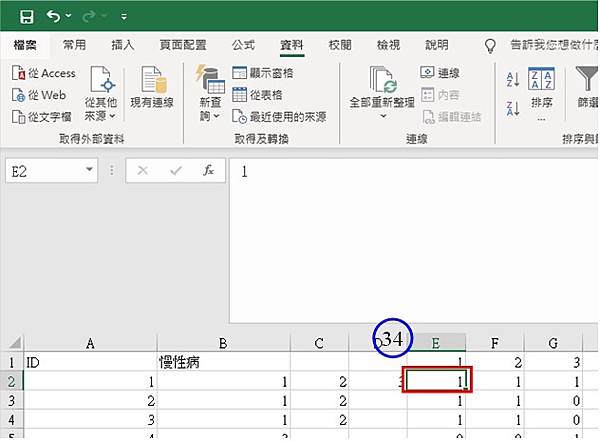The image size is (600, 441).
Task: Click cell G3 with value 0
Action: click(553, 400)
